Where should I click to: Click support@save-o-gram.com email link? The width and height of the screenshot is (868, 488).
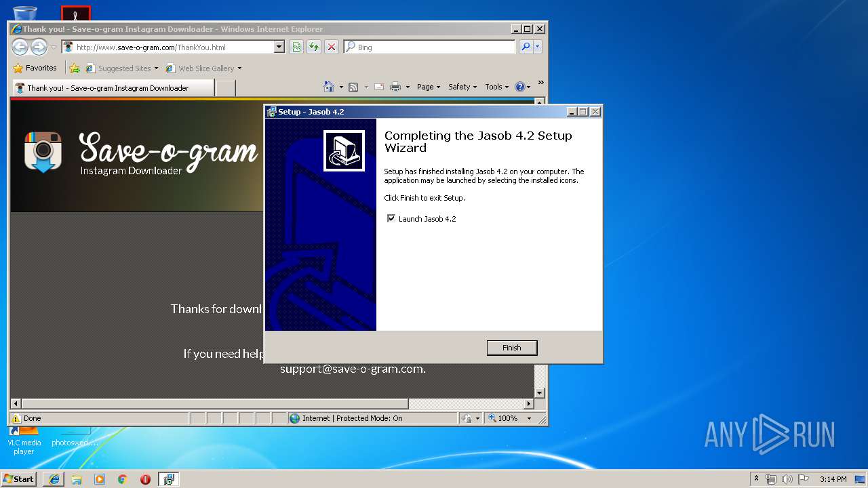coord(353,369)
